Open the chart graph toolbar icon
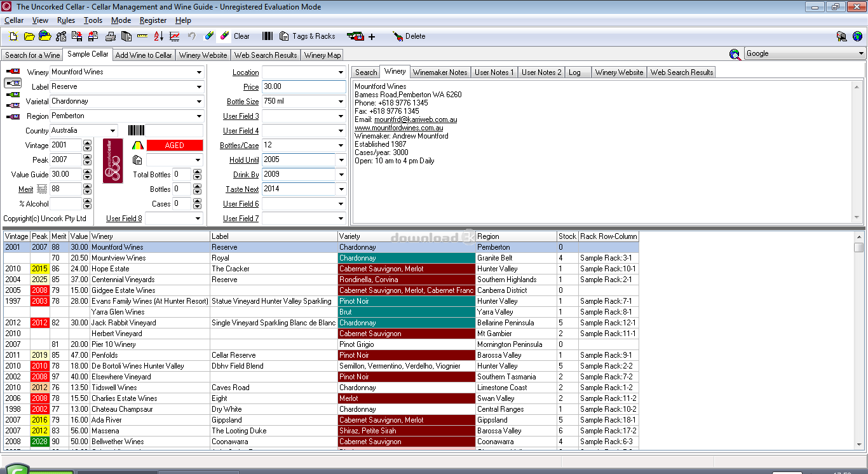868x474 pixels. click(174, 36)
